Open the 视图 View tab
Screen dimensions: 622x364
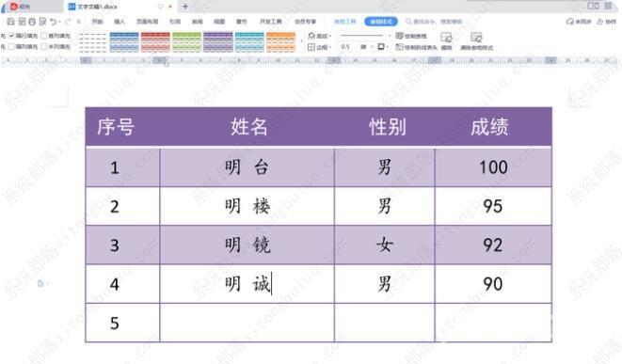click(x=219, y=22)
